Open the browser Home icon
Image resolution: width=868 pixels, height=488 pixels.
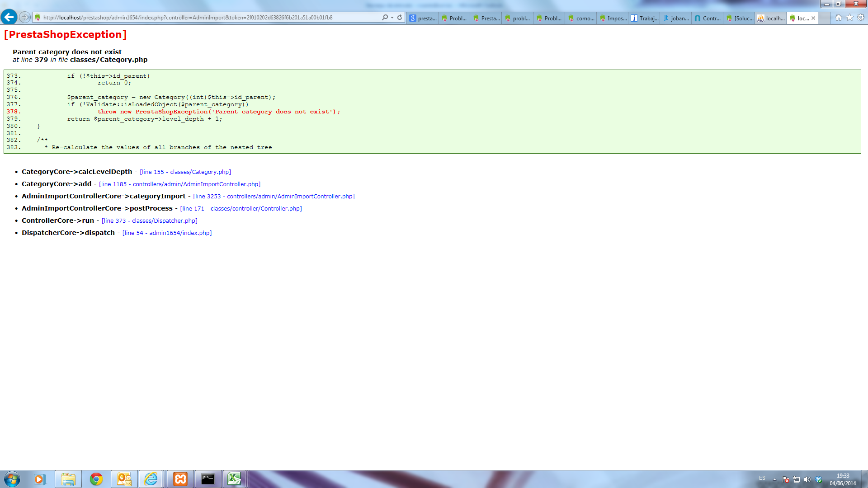click(838, 17)
